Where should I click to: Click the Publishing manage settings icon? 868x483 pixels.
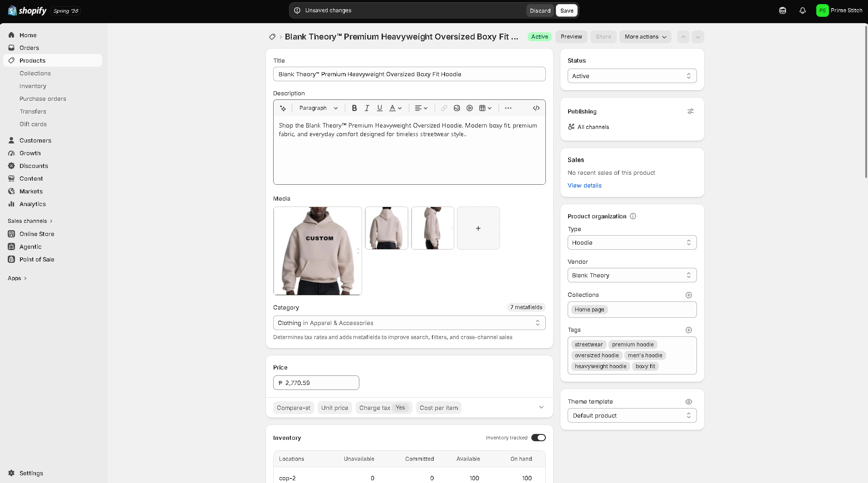691,111
